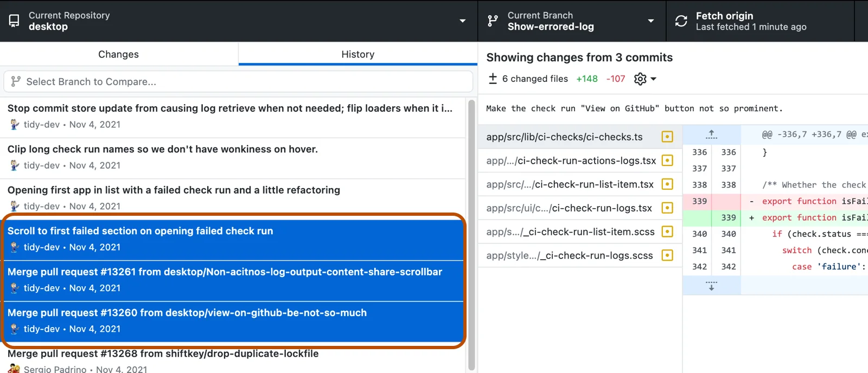Select the Merge pull request #13260 commit
Image resolution: width=868 pixels, height=373 pixels.
click(232, 321)
